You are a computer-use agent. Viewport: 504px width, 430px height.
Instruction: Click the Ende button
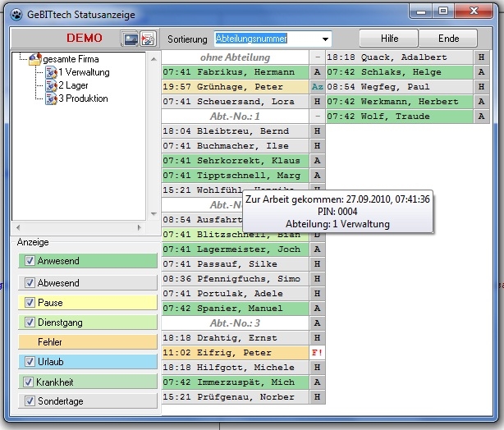click(x=448, y=39)
